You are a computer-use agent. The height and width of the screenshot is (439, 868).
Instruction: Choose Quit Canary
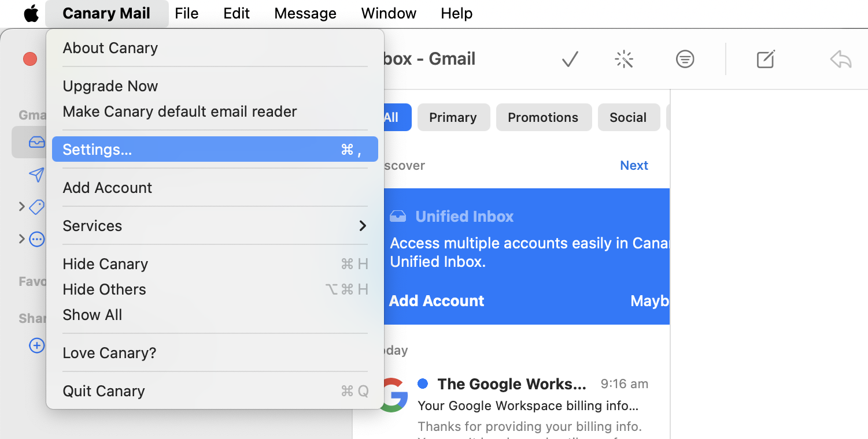click(x=215, y=391)
